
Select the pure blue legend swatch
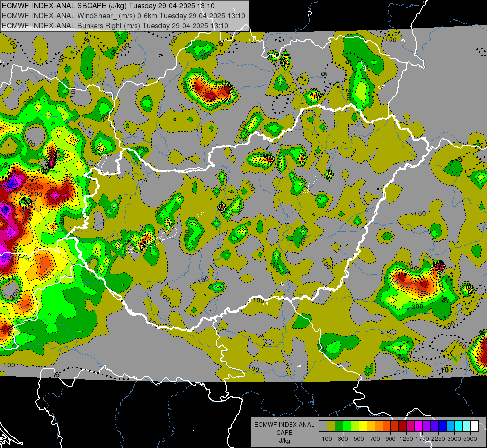point(443,426)
